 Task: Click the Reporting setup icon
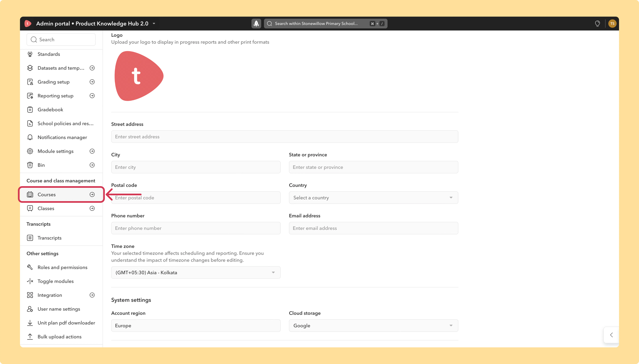pos(30,96)
